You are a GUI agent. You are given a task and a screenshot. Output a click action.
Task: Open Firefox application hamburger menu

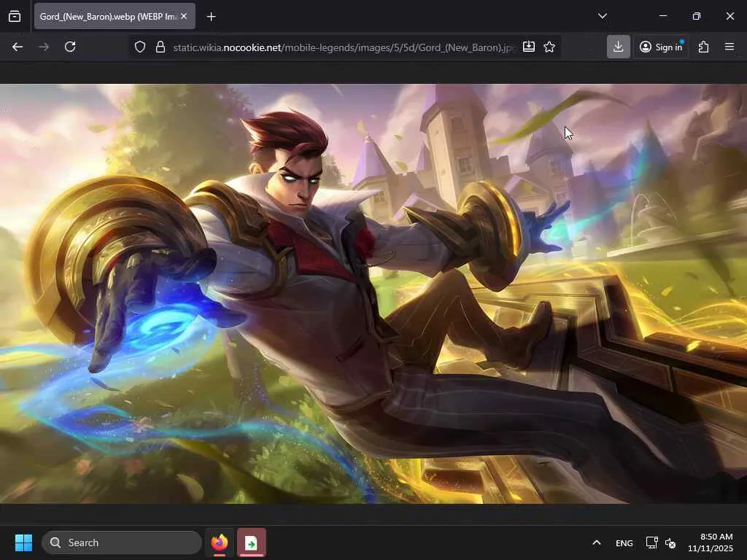[729, 47]
